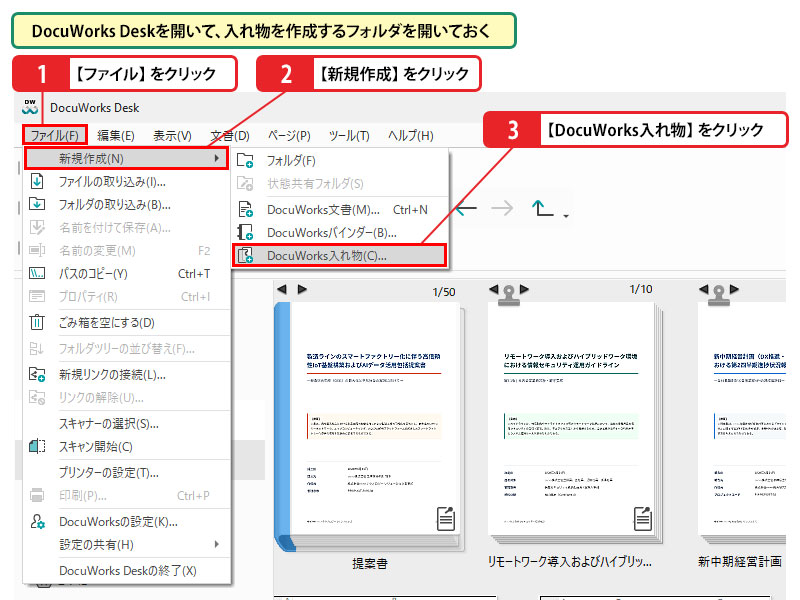The image size is (800, 600).
Task: Click the 1/10 page counter
Action: (x=641, y=289)
